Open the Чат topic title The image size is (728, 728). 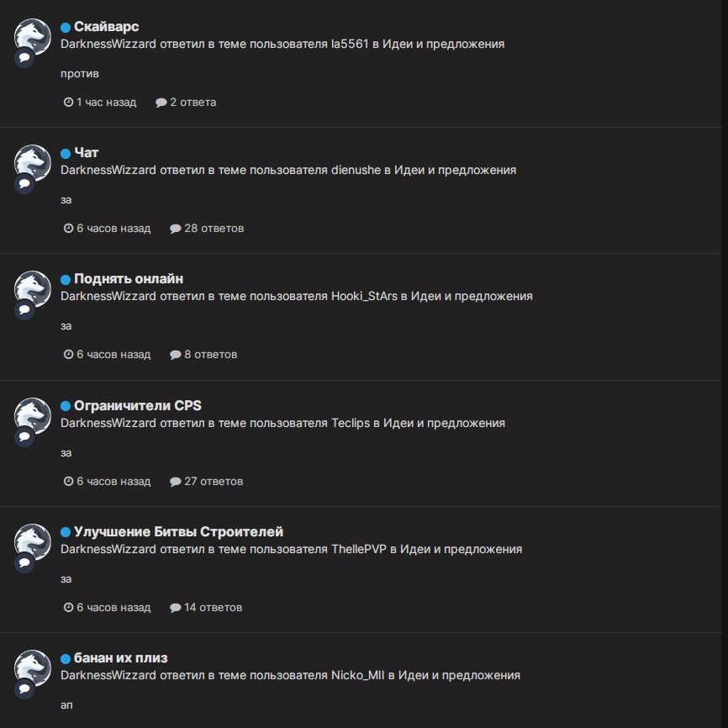[x=87, y=153]
